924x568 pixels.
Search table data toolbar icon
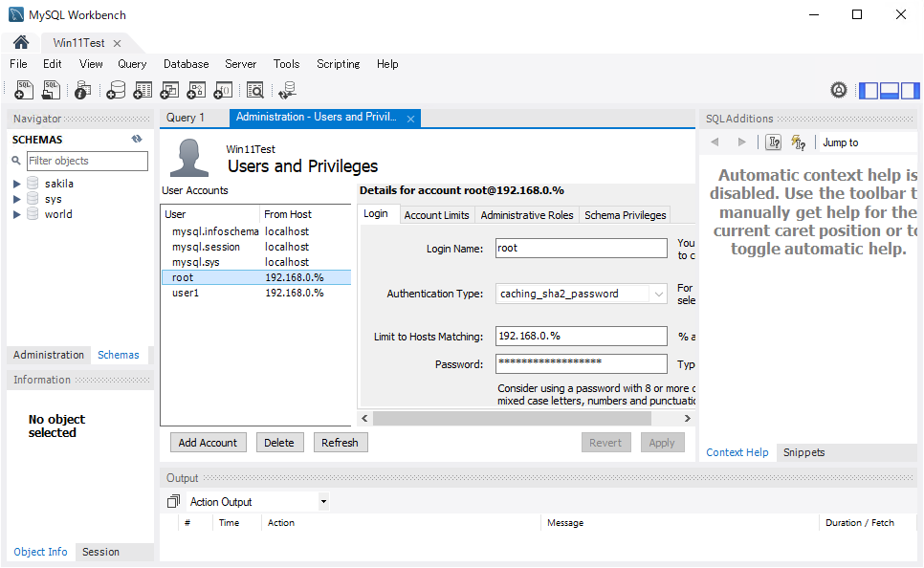click(255, 90)
